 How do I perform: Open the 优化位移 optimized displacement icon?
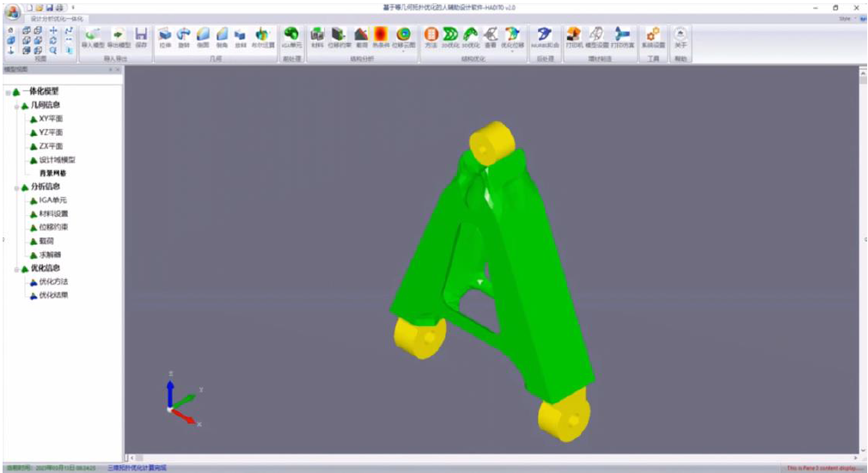click(512, 35)
